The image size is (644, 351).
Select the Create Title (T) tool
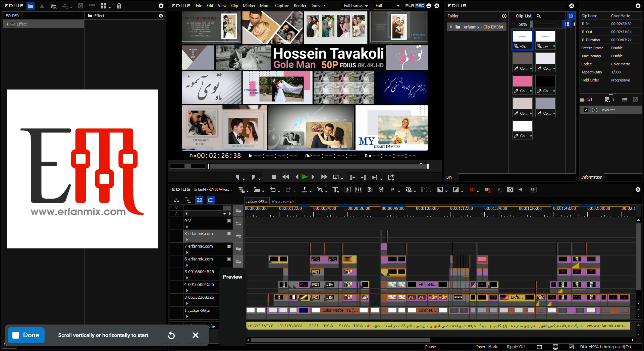tap(335, 190)
